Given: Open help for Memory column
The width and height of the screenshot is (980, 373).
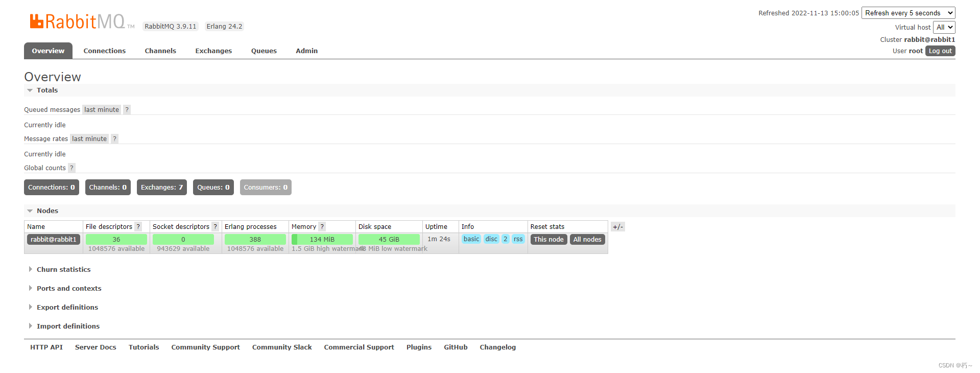Looking at the screenshot, I should point(322,226).
